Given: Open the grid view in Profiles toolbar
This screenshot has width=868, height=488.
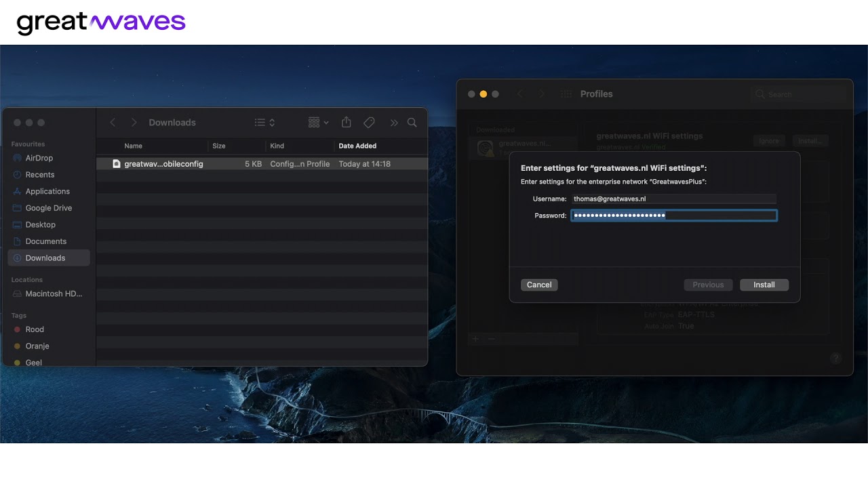Looking at the screenshot, I should point(566,94).
